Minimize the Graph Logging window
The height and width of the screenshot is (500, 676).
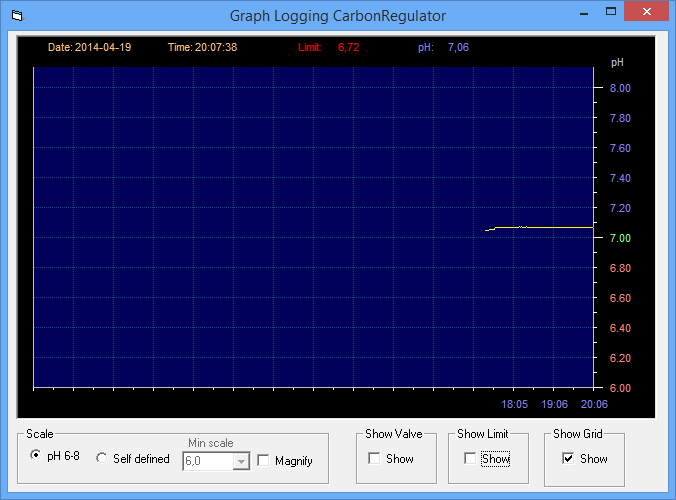pyautogui.click(x=584, y=12)
